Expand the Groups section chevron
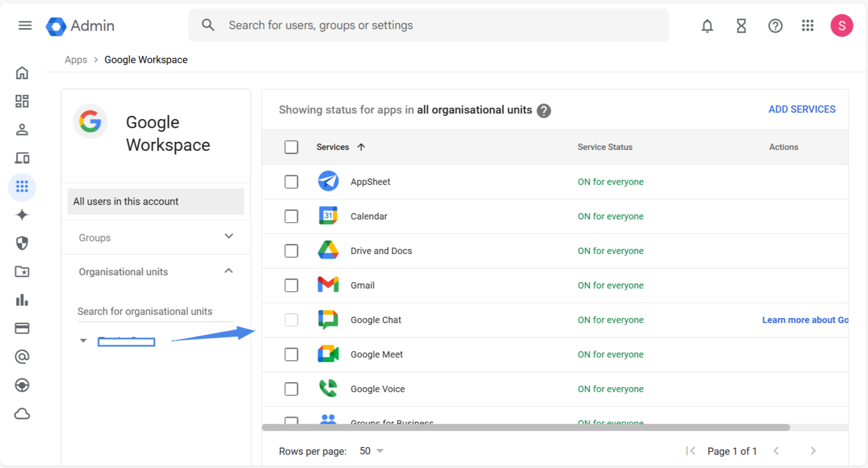Viewport: 868px width, 468px height. [x=229, y=236]
